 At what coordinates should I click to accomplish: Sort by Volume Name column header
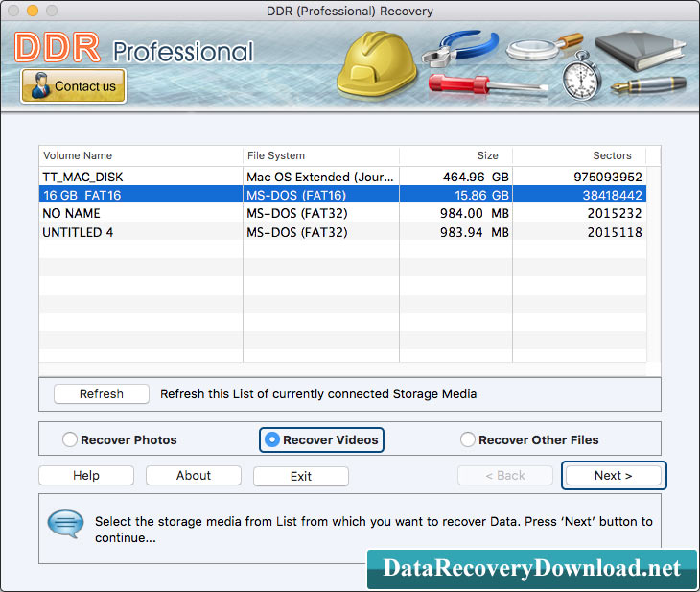tap(141, 155)
